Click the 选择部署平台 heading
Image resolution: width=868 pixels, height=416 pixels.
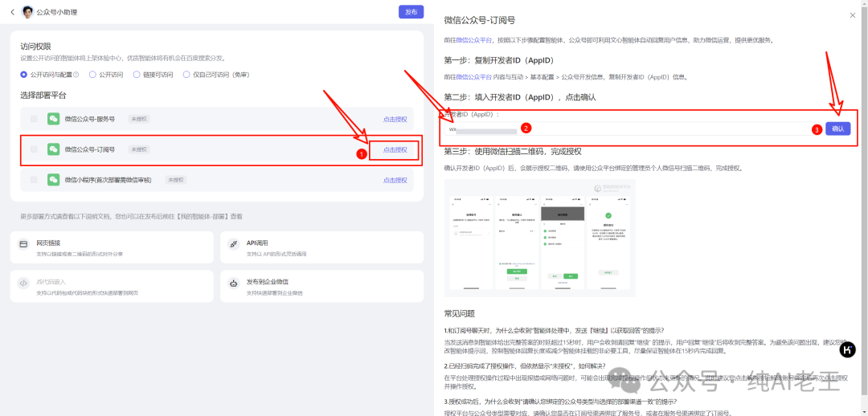43,96
